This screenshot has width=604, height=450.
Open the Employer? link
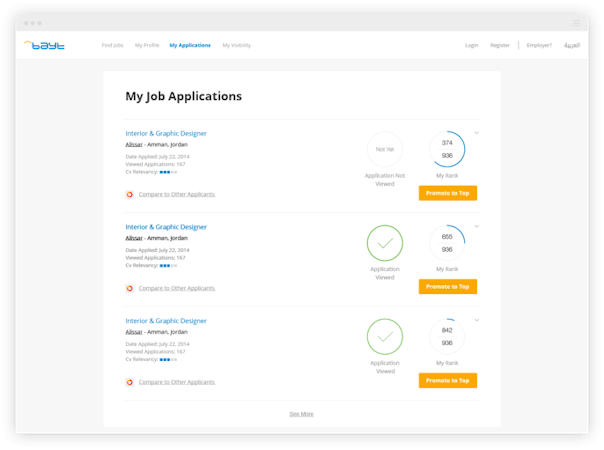539,45
